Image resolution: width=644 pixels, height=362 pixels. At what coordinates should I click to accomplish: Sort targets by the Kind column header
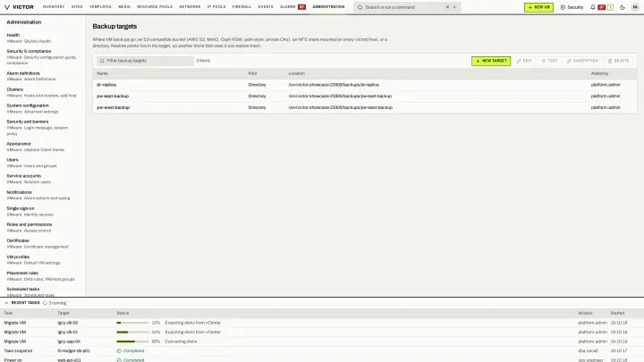(x=252, y=73)
